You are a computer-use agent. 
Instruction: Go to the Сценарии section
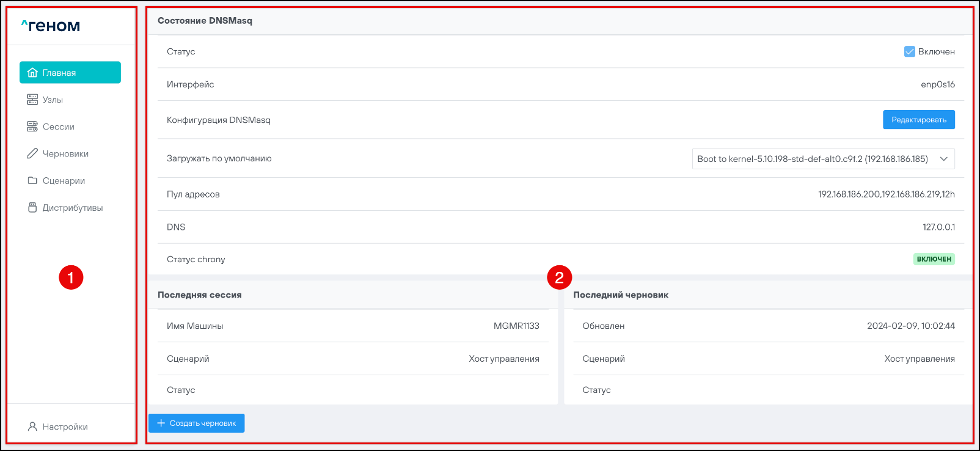coord(64,181)
